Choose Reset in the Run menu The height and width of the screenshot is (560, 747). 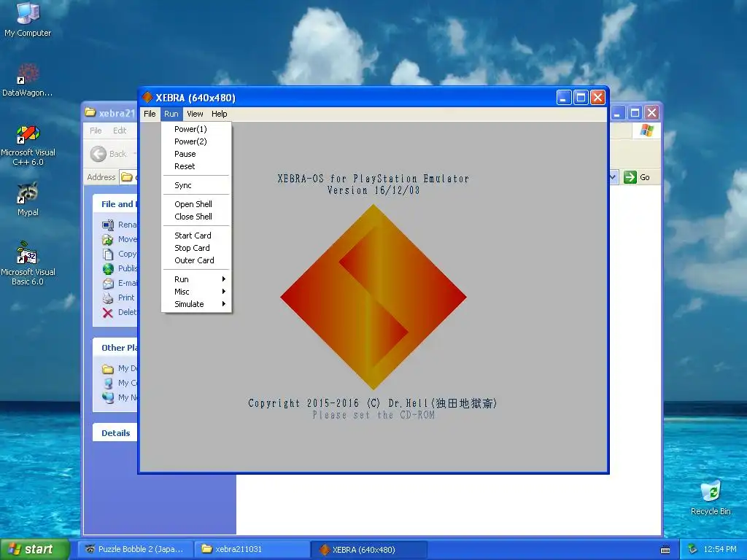(x=196, y=166)
